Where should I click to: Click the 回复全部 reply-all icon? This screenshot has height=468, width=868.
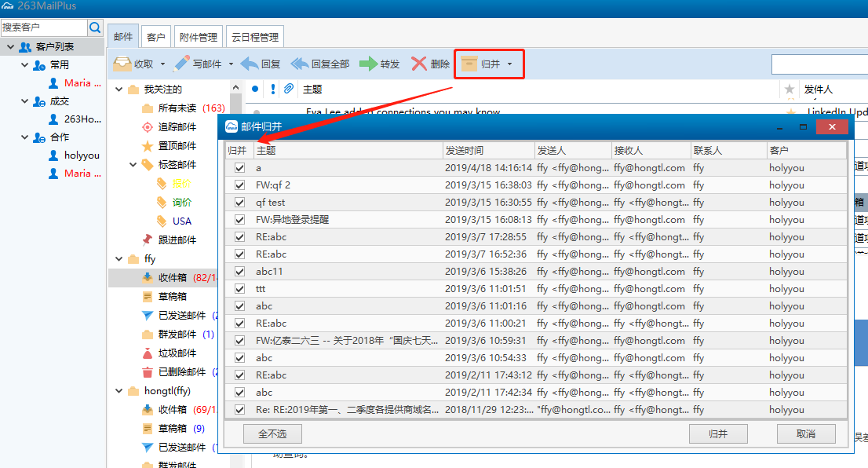point(300,64)
